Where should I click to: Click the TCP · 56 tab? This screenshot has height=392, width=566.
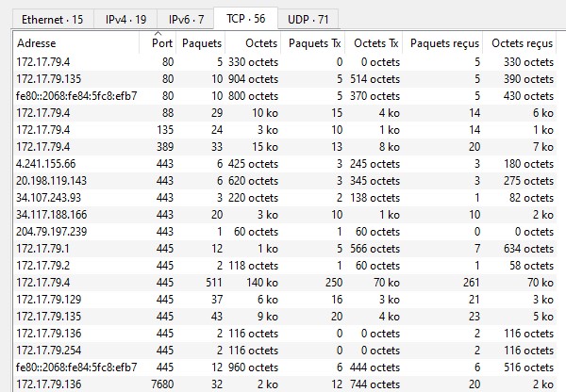click(243, 19)
